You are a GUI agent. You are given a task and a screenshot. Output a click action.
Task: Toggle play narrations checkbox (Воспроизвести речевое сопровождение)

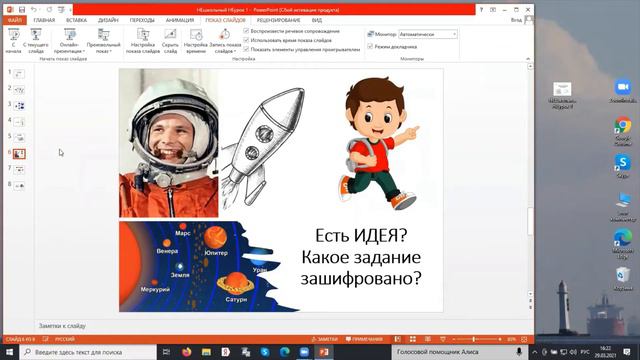tap(246, 31)
